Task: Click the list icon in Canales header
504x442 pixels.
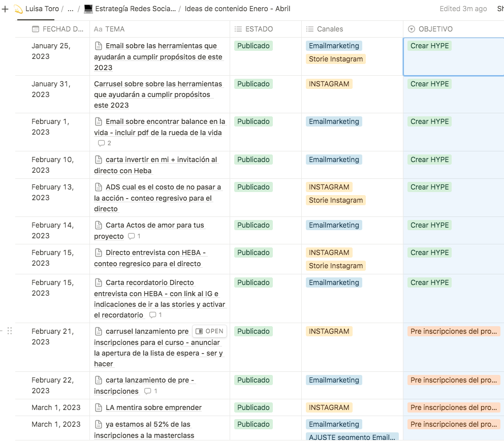Action: coord(309,29)
